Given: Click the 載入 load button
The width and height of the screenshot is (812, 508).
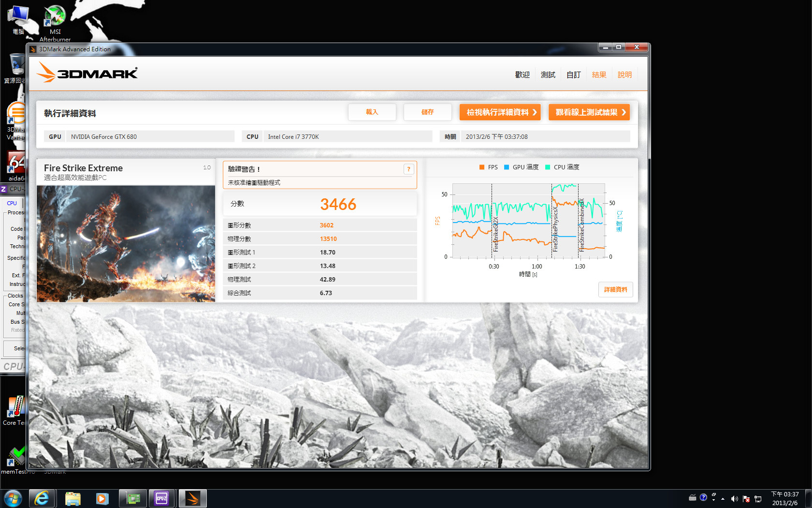Looking at the screenshot, I should (x=372, y=112).
